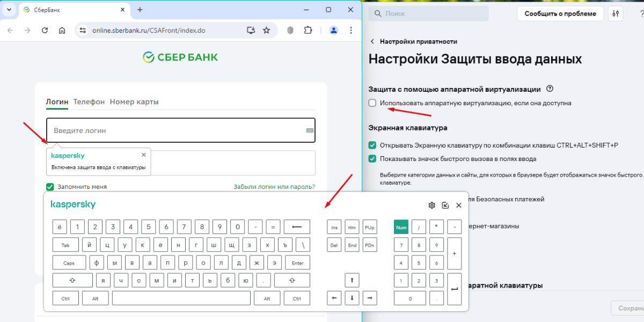Click the up arrow key on virtual keyboard
The width and height of the screenshot is (644, 322).
352,280
